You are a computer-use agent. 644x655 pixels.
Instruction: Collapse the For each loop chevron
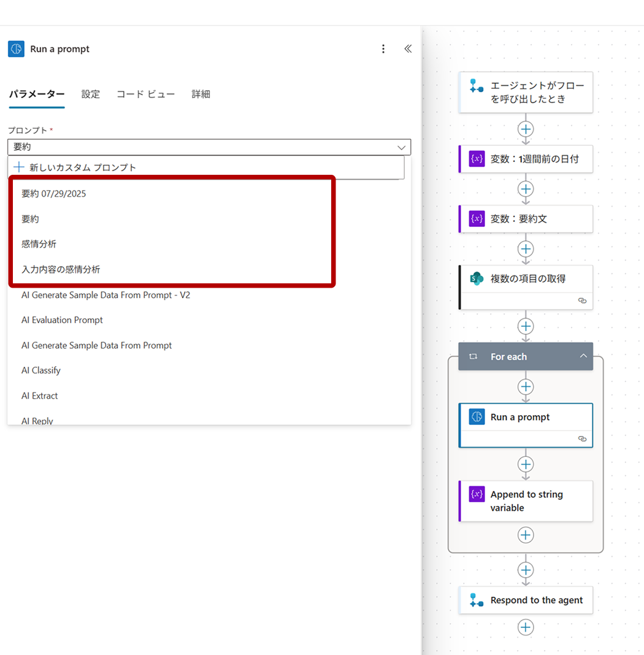583,356
